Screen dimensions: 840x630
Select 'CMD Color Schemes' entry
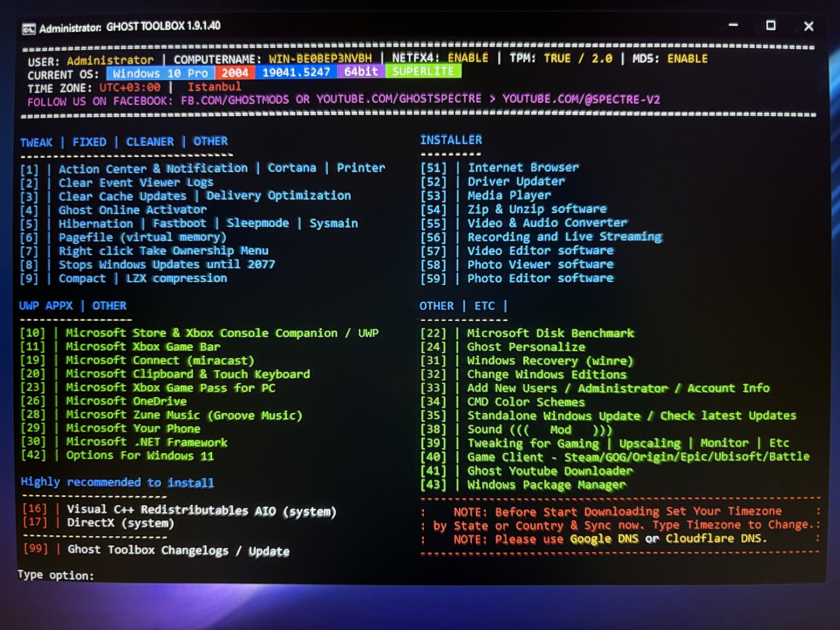tap(526, 402)
